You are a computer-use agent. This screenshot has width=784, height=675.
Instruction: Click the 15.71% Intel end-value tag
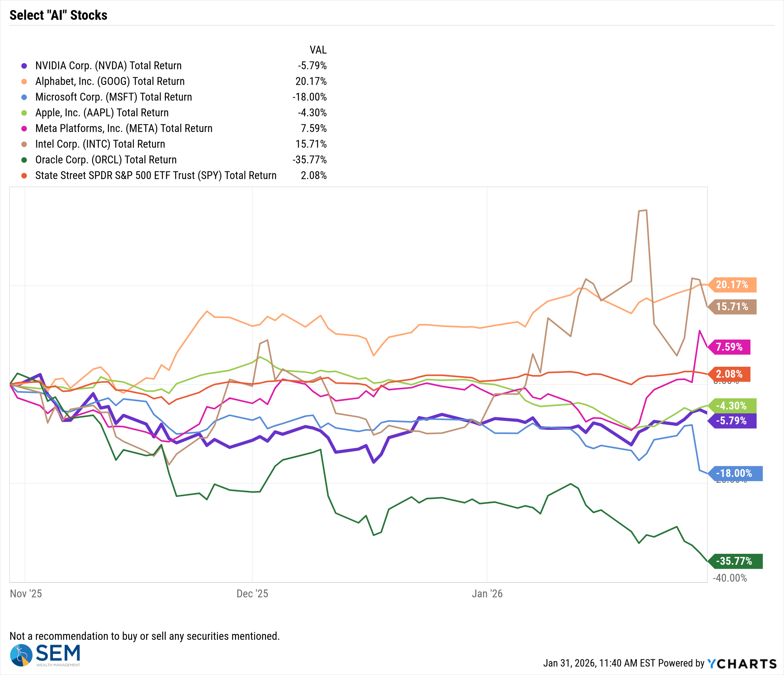pyautogui.click(x=732, y=307)
